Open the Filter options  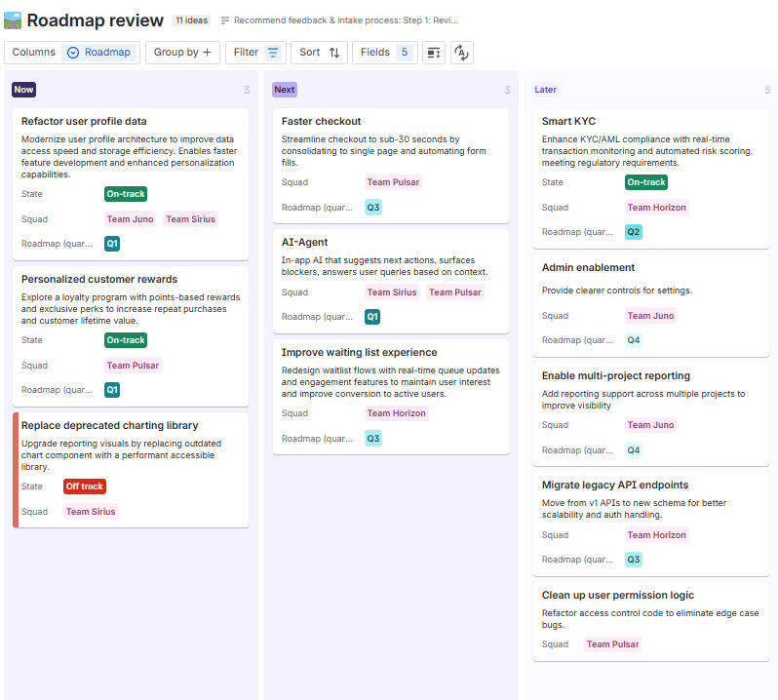tap(256, 53)
